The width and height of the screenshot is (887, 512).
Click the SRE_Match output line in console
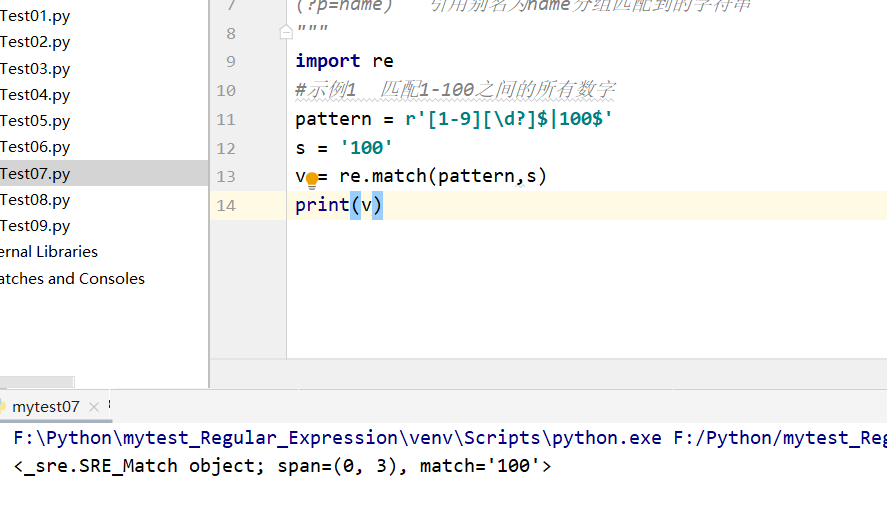[x=282, y=466]
